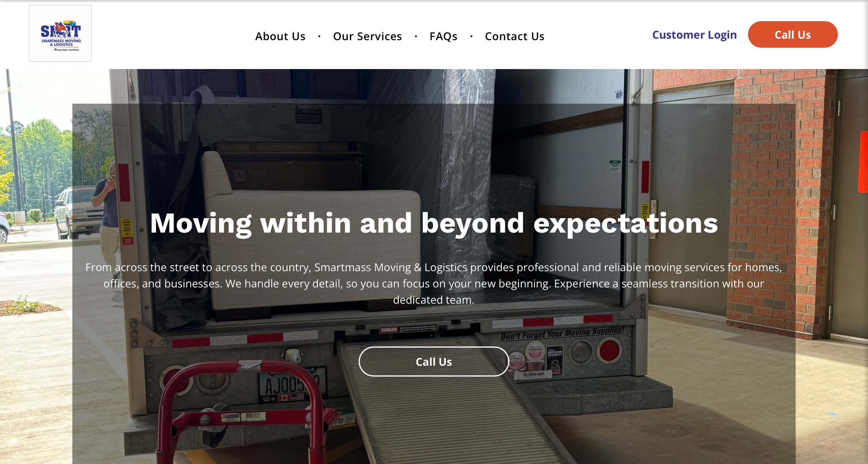This screenshot has width=868, height=464.
Task: Click the headline Moving within and beyond expectations
Action: coord(434,223)
